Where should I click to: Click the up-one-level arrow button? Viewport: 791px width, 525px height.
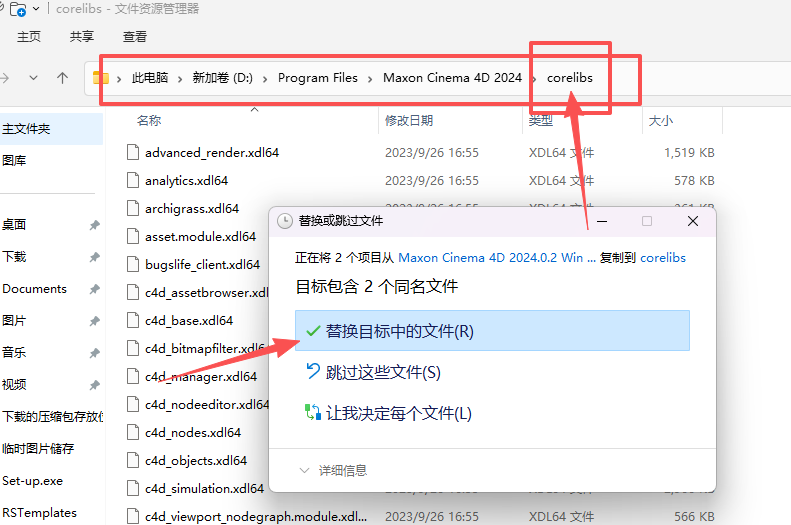63,78
